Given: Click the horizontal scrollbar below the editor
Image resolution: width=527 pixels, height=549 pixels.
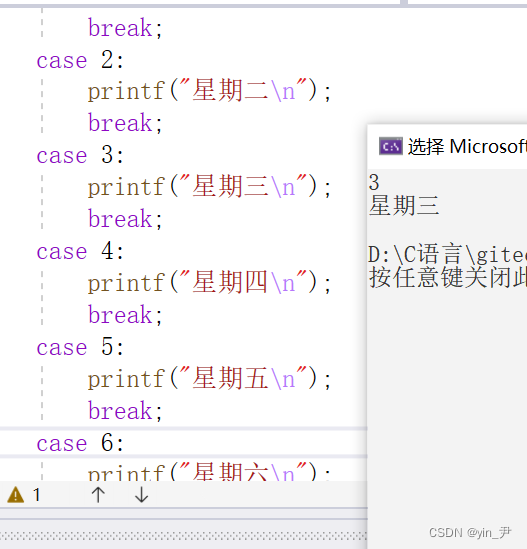Looking at the screenshot, I should point(183,536).
